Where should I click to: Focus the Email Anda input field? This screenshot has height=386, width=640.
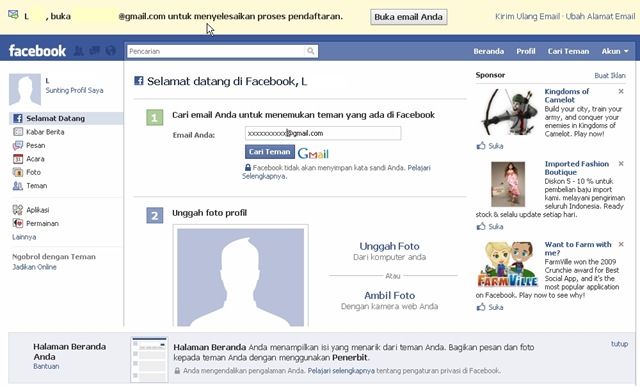point(323,133)
